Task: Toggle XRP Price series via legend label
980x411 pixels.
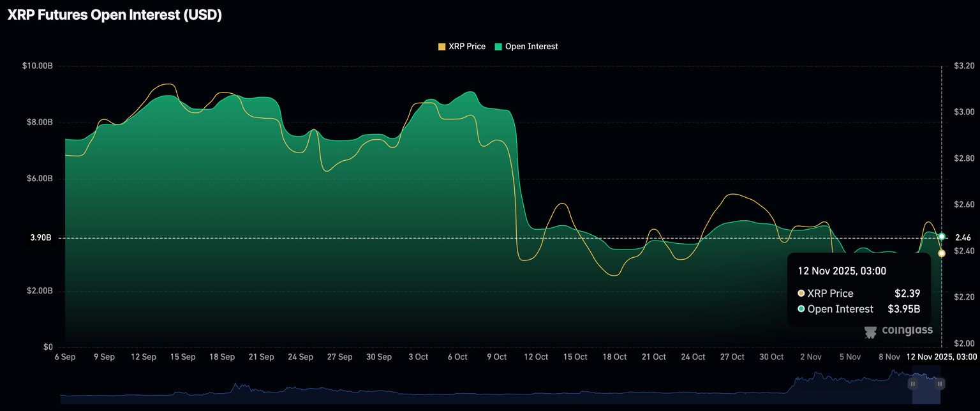Action: 467,47
